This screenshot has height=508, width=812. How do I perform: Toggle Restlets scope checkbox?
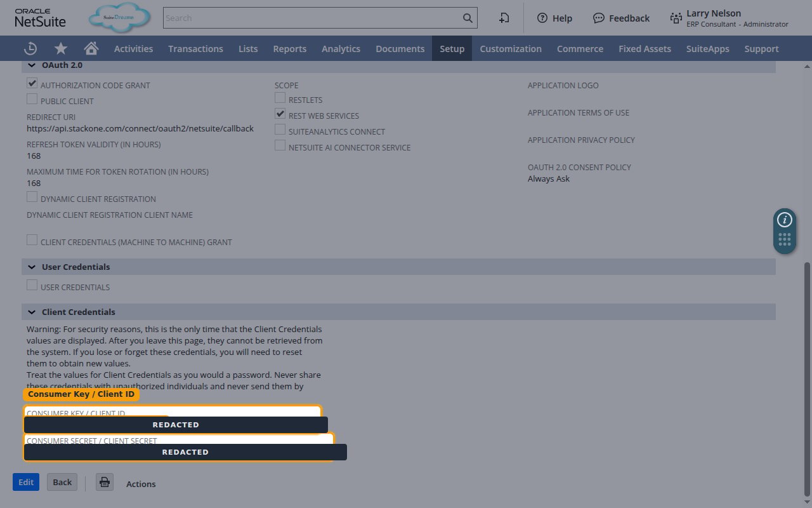click(280, 98)
